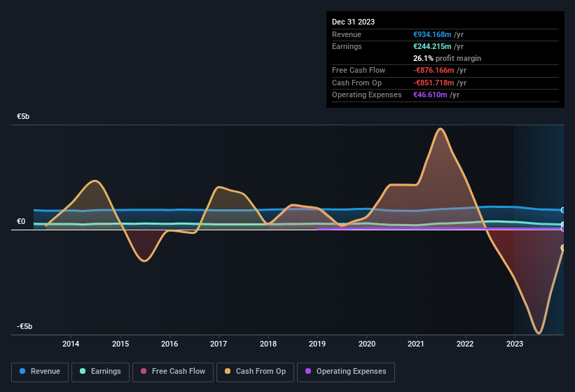
Task: Click the blue dot beside Revenue legend
Action: click(x=23, y=372)
